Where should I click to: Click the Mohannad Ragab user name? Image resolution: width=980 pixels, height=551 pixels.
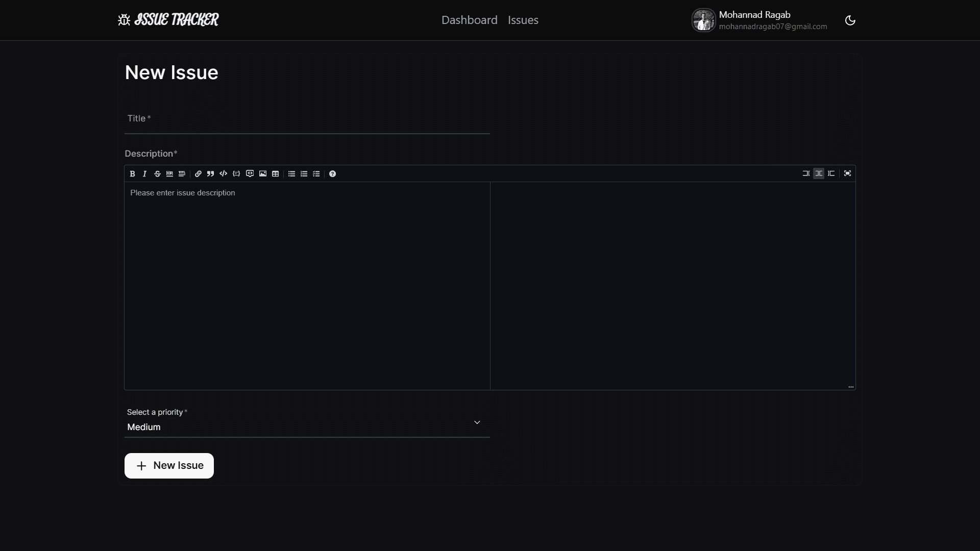tap(754, 15)
